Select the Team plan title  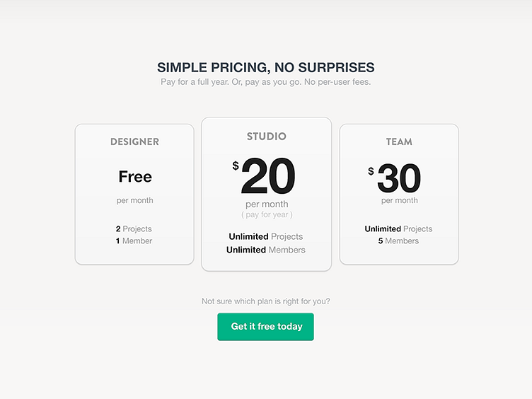(399, 141)
